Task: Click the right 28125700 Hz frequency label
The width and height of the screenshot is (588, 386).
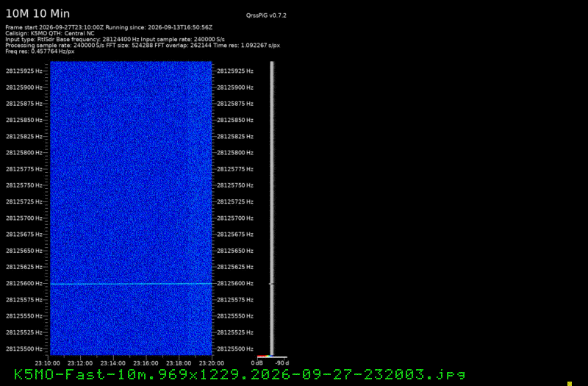Action: click(x=235, y=218)
